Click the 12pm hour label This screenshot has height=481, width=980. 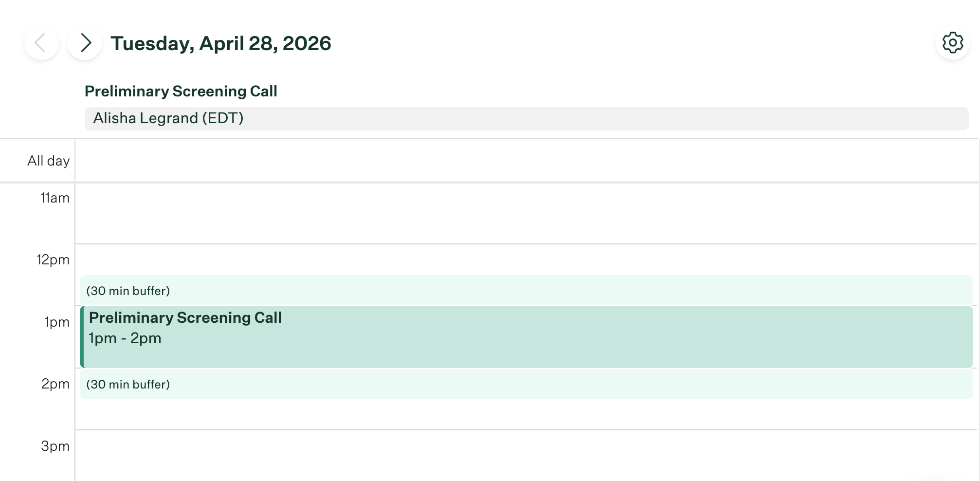point(53,259)
